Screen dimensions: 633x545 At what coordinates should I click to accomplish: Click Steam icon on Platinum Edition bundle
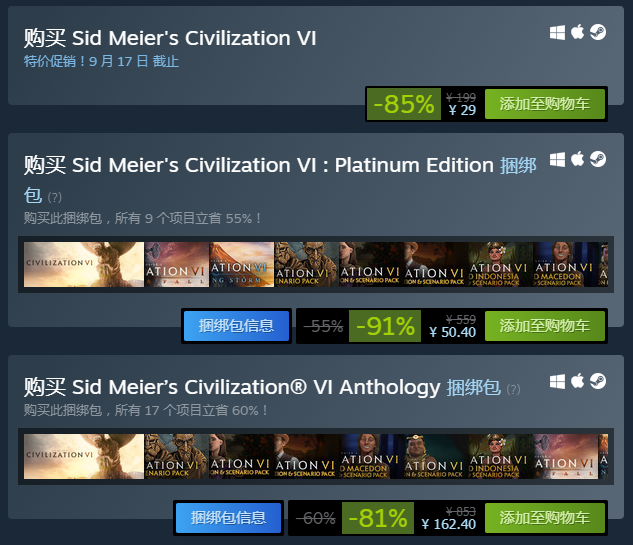pyautogui.click(x=597, y=159)
